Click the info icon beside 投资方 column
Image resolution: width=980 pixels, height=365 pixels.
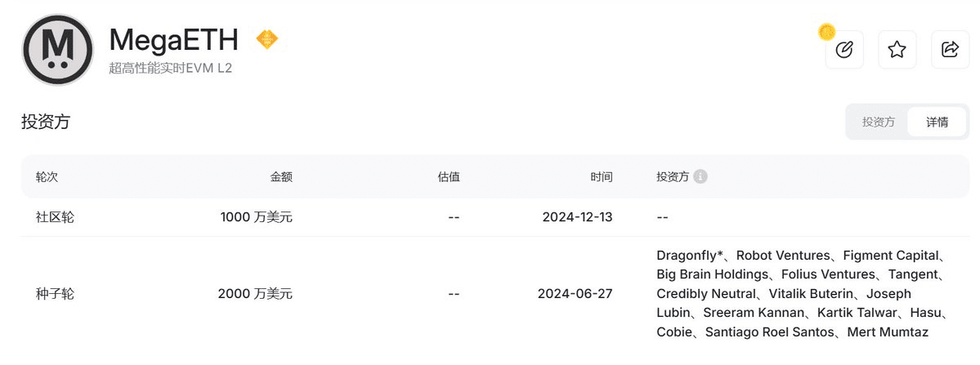[700, 176]
